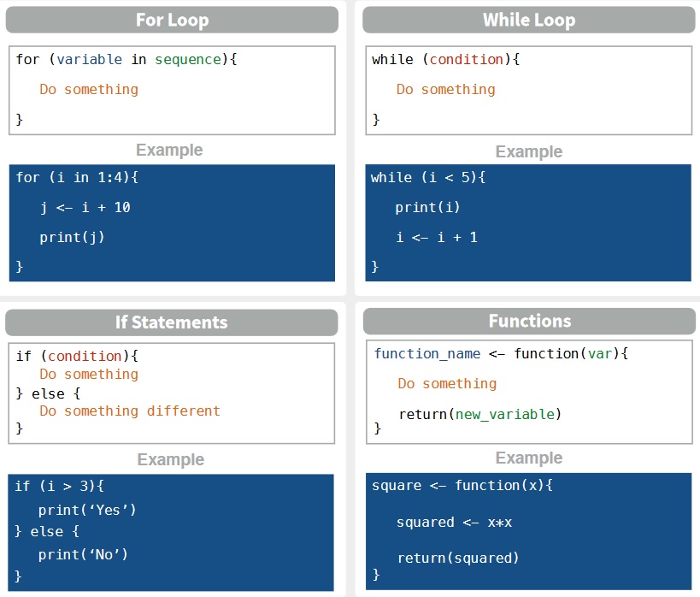Click the Example label under If Statements
Screen dimensions: 700x597
click(x=171, y=460)
